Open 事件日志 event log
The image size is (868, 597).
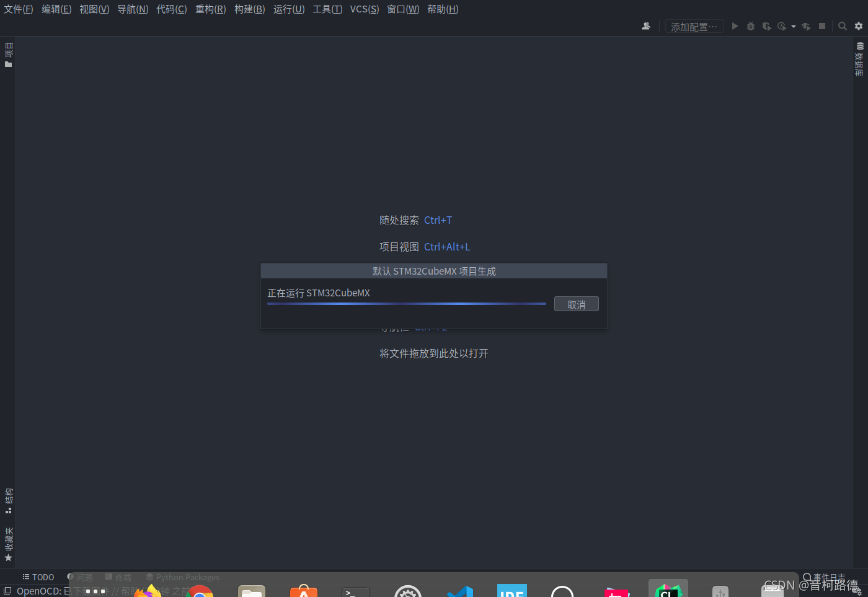(824, 577)
